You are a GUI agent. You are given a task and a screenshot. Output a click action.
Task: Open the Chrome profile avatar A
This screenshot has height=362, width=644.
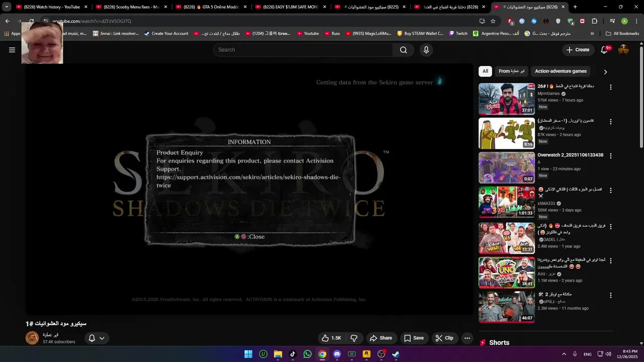[624, 21]
